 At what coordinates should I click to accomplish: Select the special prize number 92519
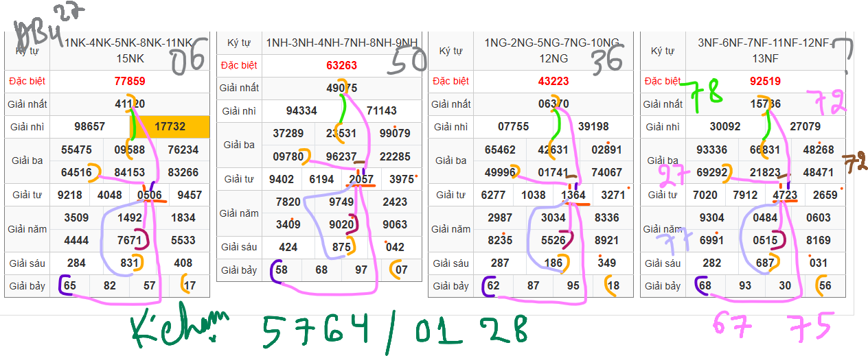(765, 81)
